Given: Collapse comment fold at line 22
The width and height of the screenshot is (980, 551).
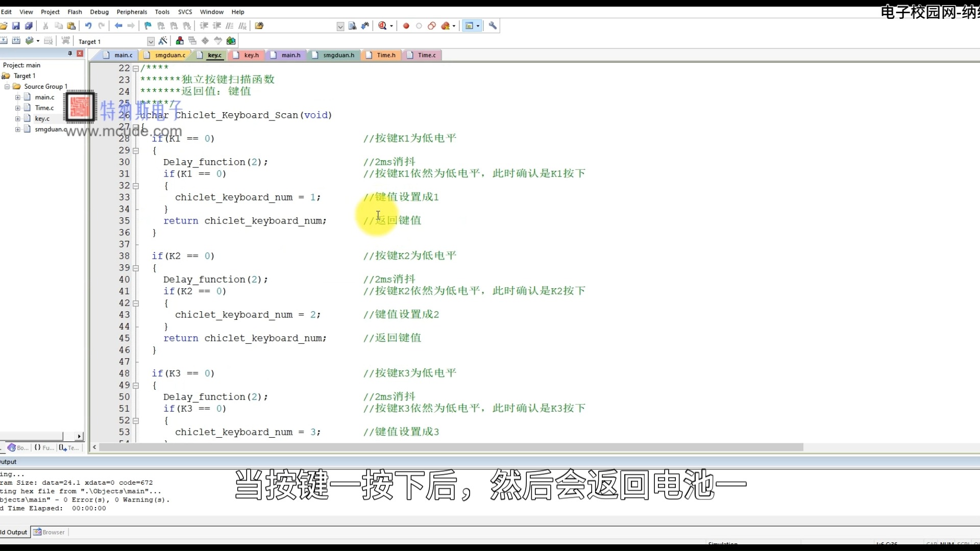Looking at the screenshot, I should [136, 68].
